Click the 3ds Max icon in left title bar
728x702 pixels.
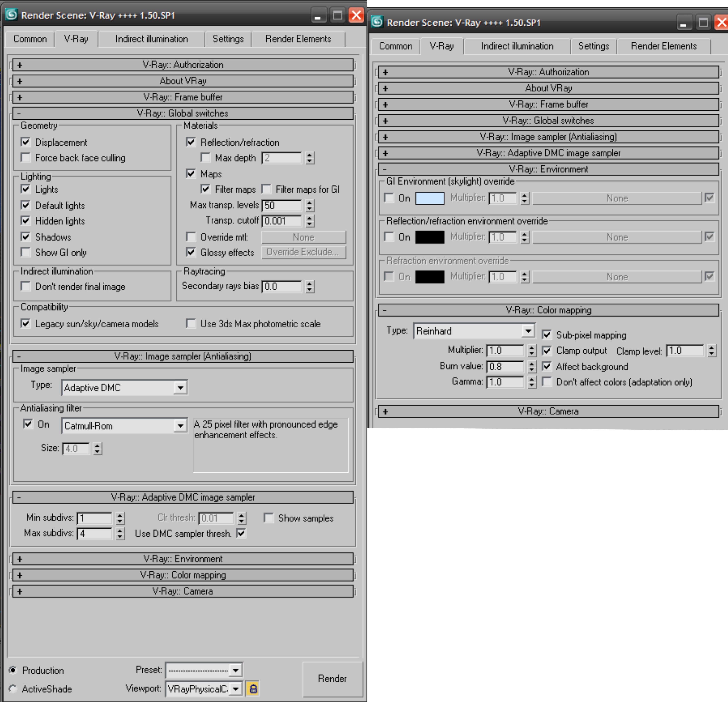click(x=11, y=14)
